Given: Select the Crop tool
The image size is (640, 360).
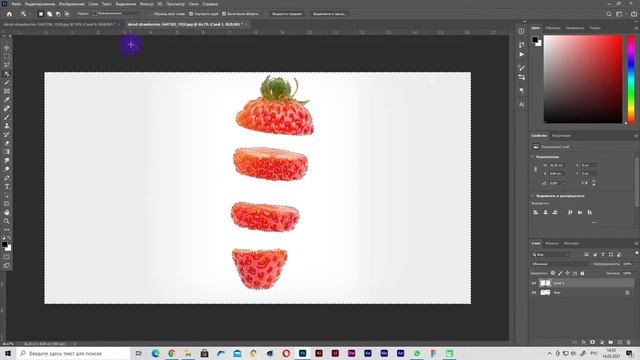Looking at the screenshot, I should (7, 82).
